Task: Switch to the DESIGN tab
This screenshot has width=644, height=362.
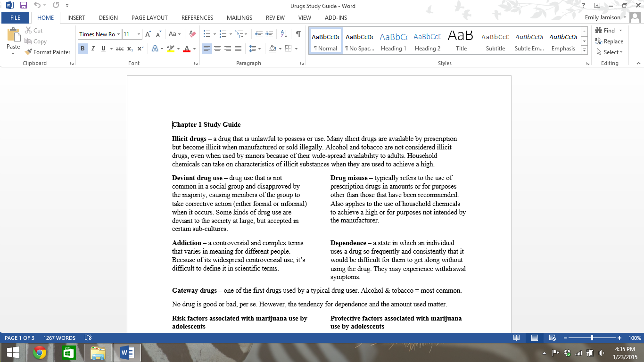Action: [x=108, y=18]
